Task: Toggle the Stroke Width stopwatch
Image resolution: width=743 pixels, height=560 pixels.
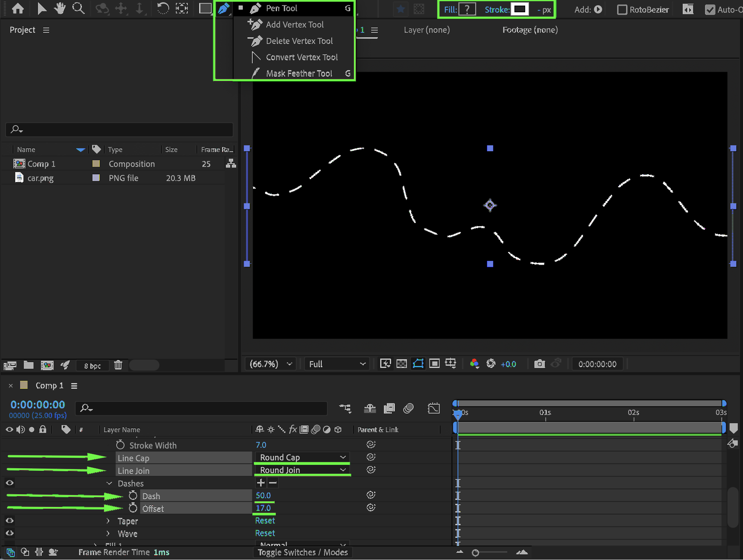Action: (120, 444)
